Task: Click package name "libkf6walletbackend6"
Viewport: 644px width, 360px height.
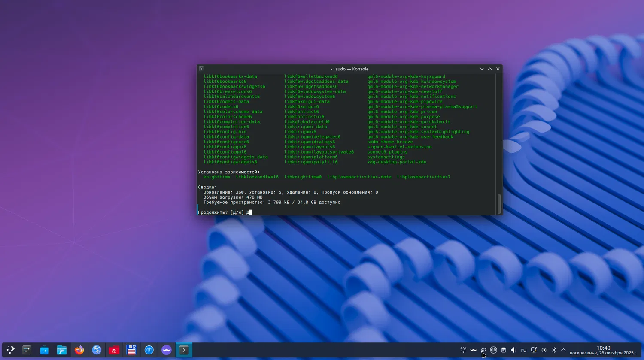Action: coord(311,76)
